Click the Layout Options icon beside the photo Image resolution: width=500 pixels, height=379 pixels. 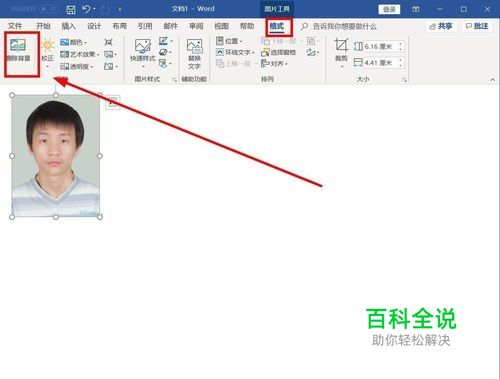[113, 102]
